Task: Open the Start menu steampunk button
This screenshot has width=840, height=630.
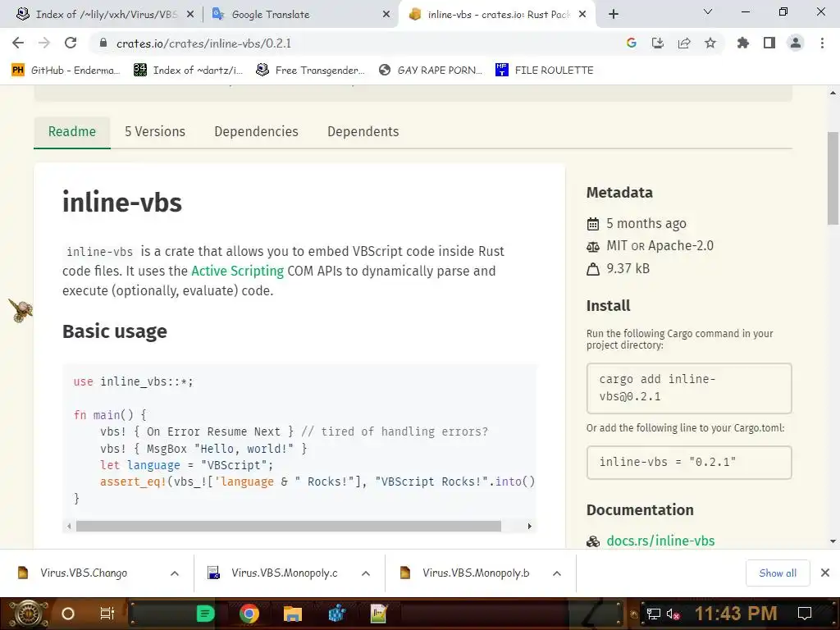Action: click(28, 614)
